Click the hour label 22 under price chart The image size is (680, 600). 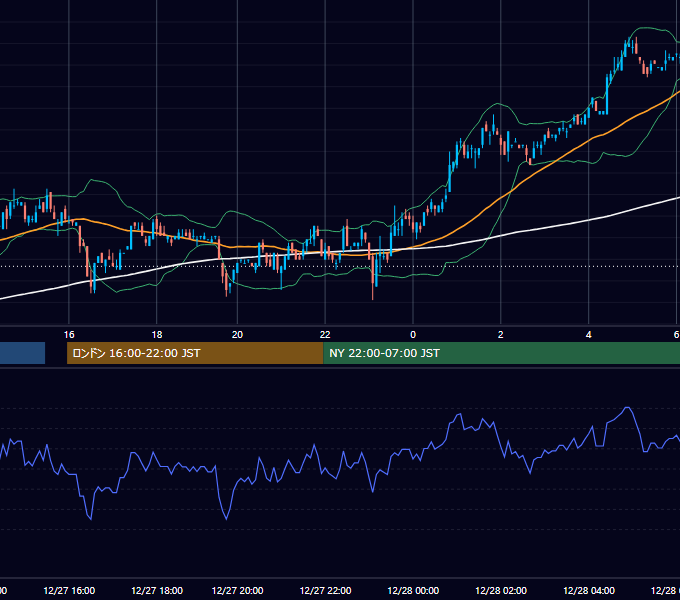tap(325, 335)
